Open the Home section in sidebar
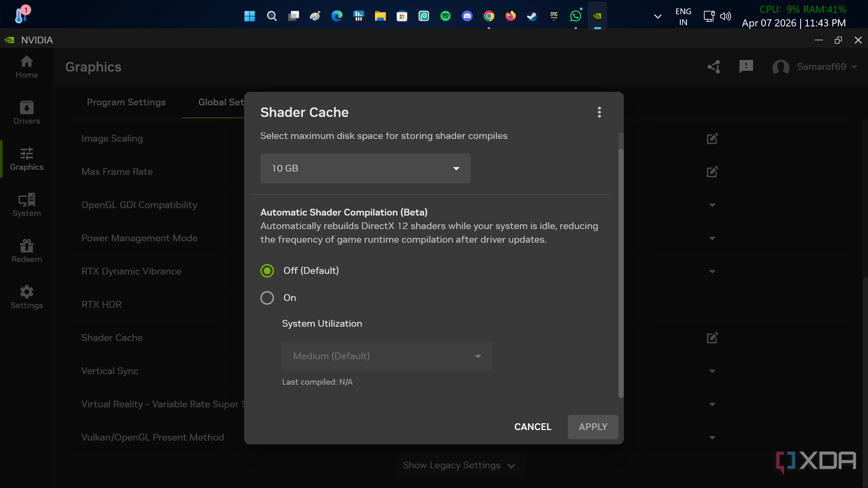 point(26,67)
